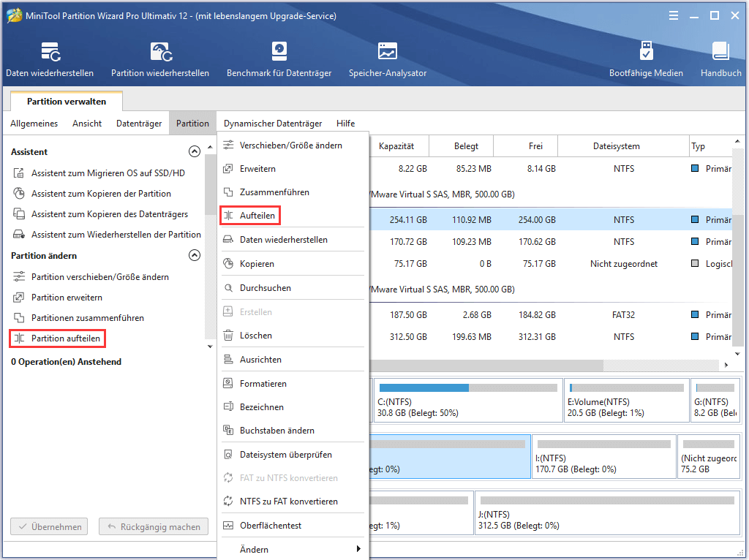
Task: Select Durchsuchen in the Partition menu
Action: click(293, 288)
